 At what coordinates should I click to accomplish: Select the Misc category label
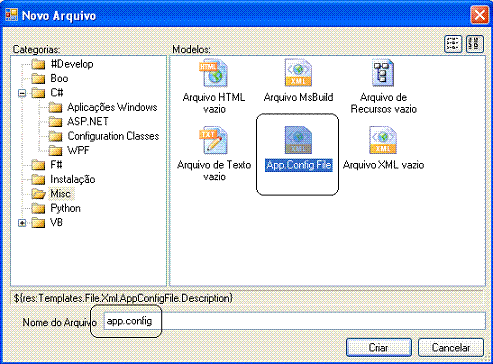click(60, 194)
